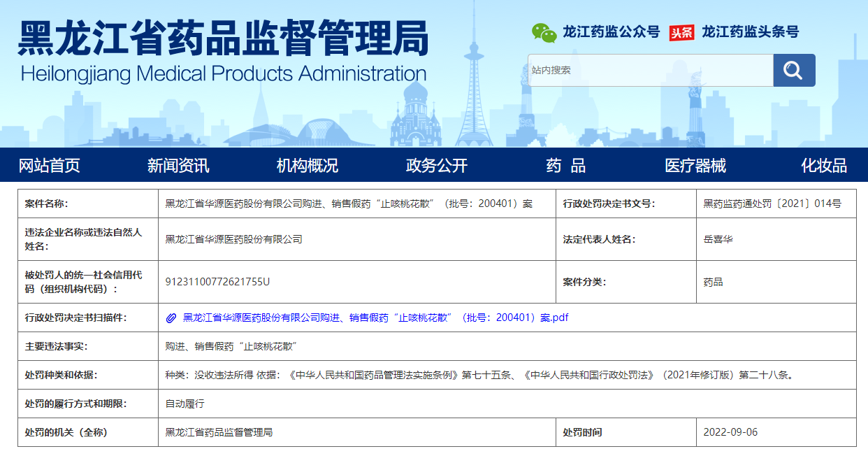The height and width of the screenshot is (456, 868).
Task: Click the 案件名称 label cell
Action: pyautogui.click(x=88, y=204)
